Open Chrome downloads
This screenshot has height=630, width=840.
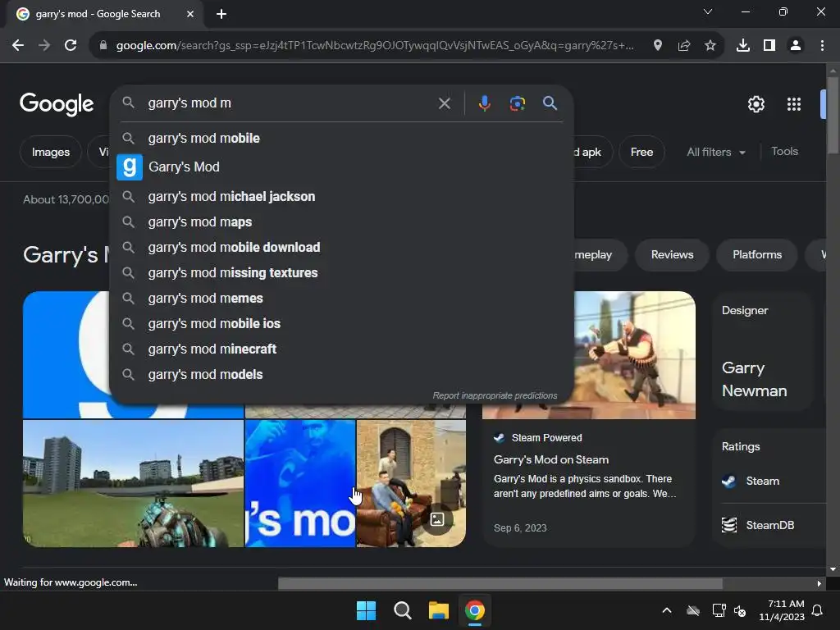point(743,46)
